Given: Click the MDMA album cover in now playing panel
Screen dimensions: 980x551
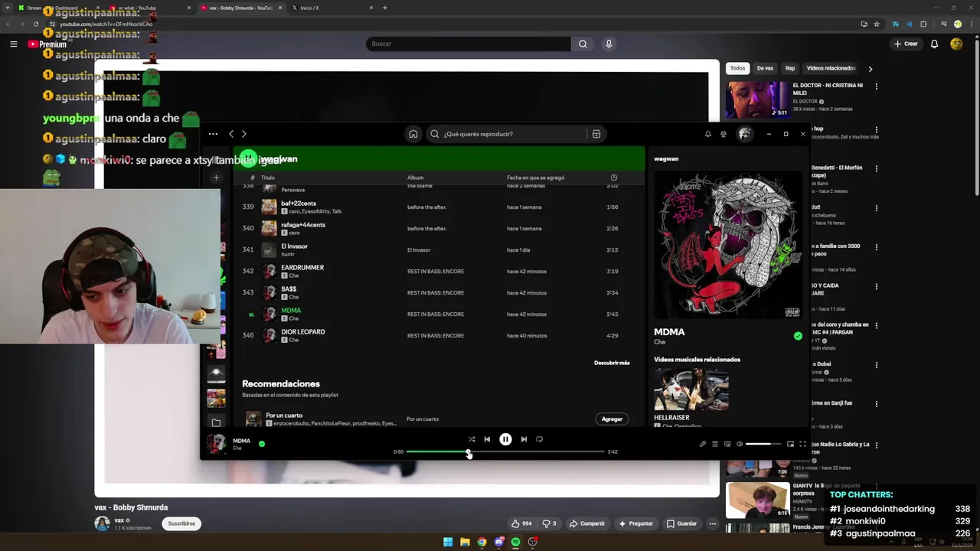Looking at the screenshot, I should point(728,244).
